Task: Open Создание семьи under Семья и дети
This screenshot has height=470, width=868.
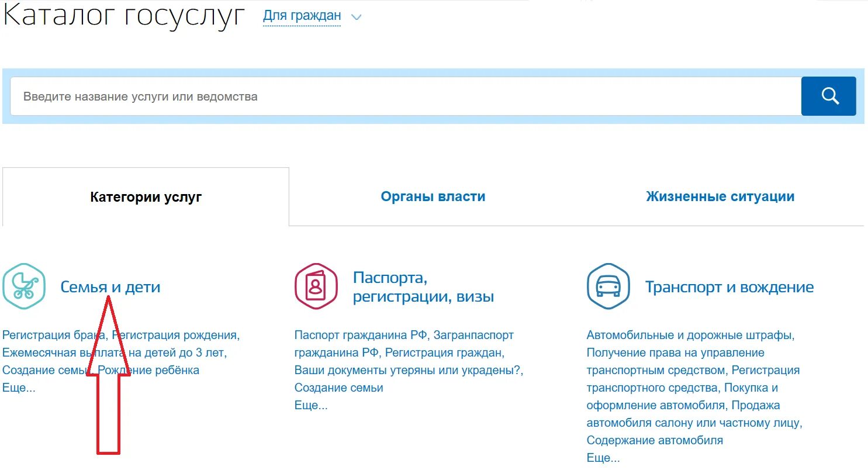Action: [x=47, y=371]
